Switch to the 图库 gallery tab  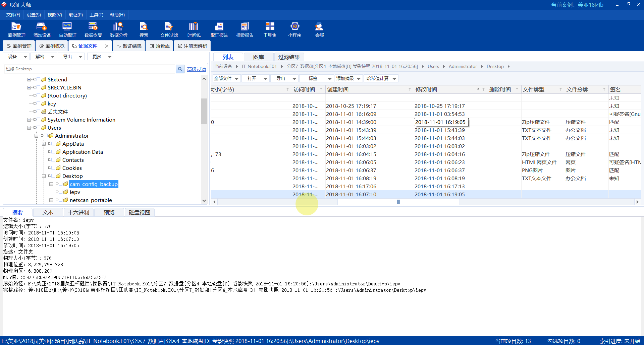coord(259,57)
